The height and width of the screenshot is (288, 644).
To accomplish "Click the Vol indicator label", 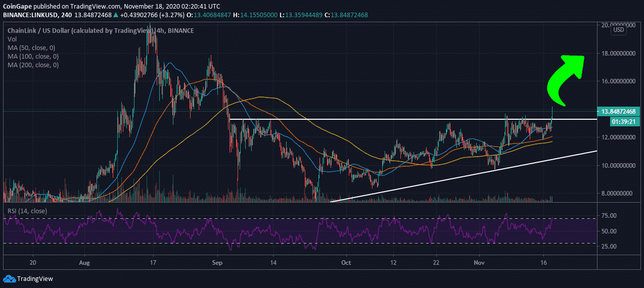I will (x=12, y=39).
